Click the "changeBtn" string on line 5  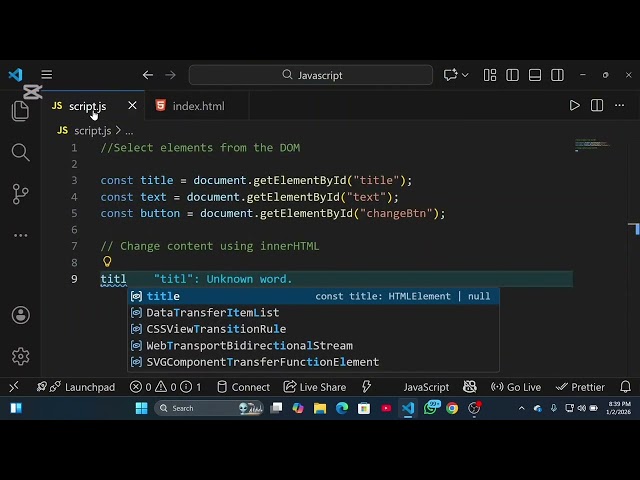tap(396, 213)
